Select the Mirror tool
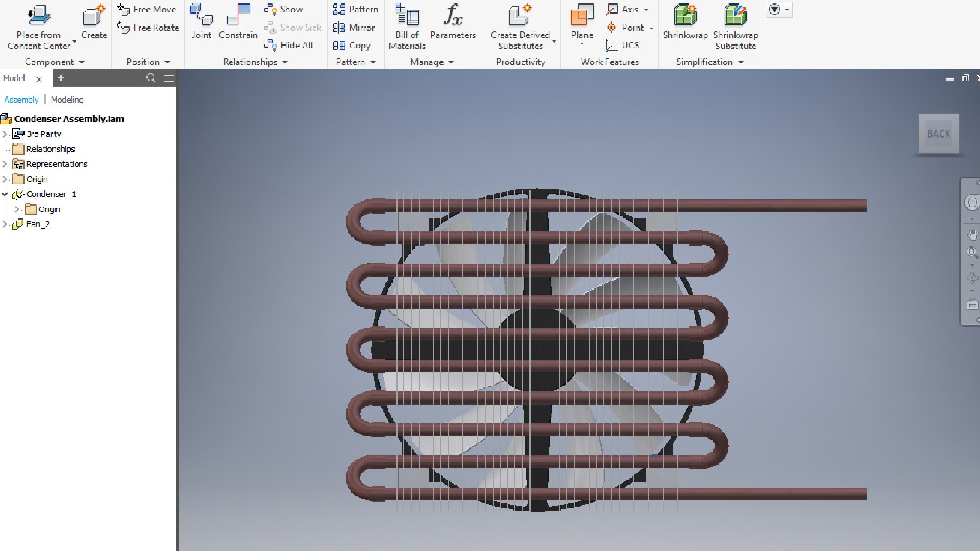980x551 pixels. [x=354, y=28]
